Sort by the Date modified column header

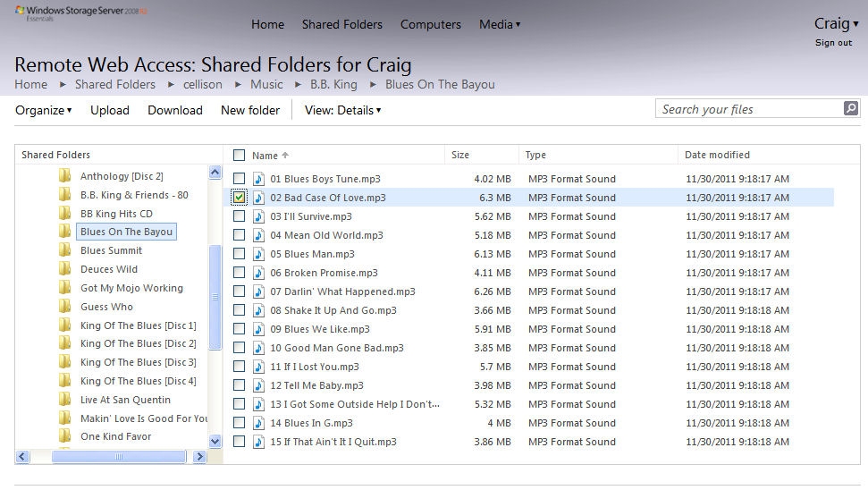pyautogui.click(x=717, y=155)
